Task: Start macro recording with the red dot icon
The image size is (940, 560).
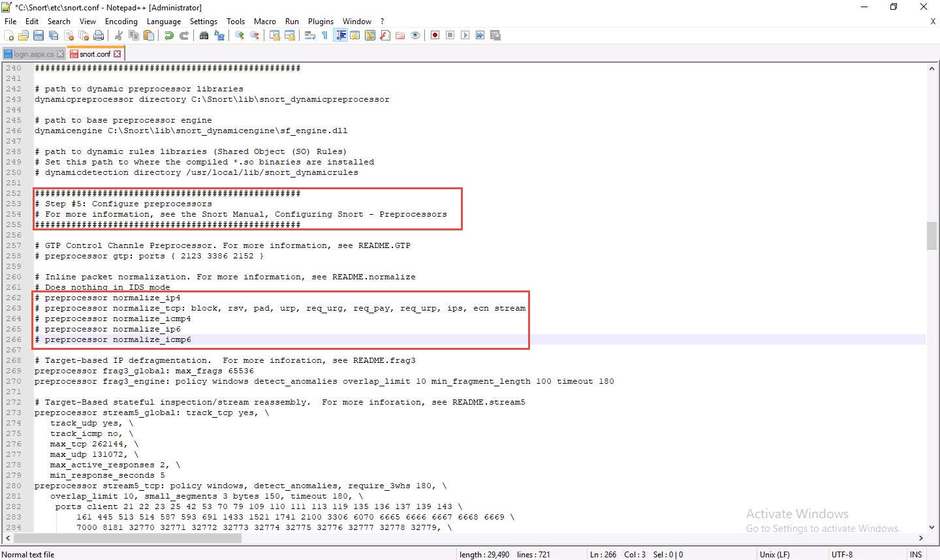Action: pyautogui.click(x=435, y=35)
